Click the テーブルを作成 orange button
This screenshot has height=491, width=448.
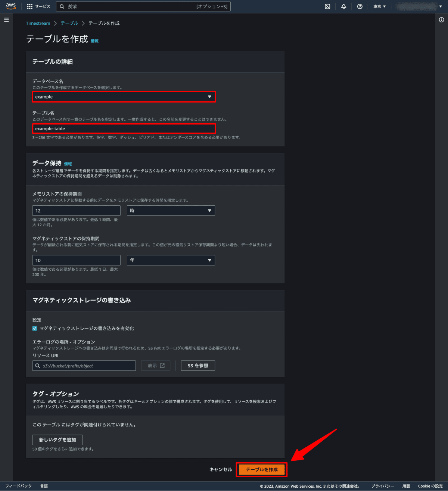[x=262, y=469]
